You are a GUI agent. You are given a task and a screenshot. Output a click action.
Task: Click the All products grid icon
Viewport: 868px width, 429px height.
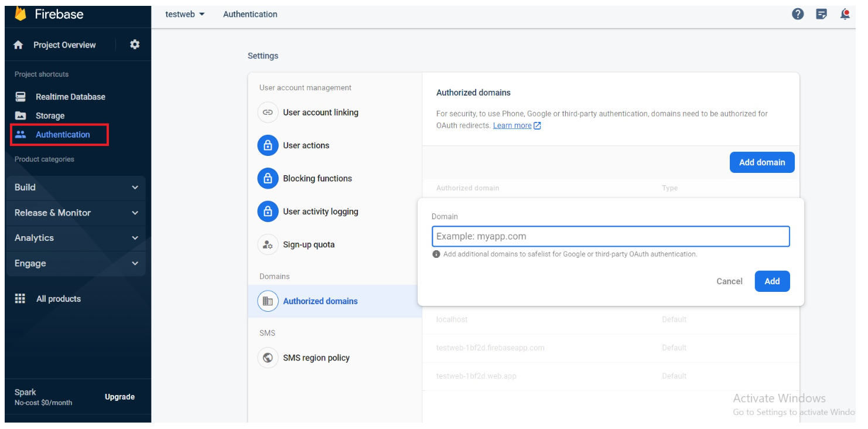tap(20, 298)
